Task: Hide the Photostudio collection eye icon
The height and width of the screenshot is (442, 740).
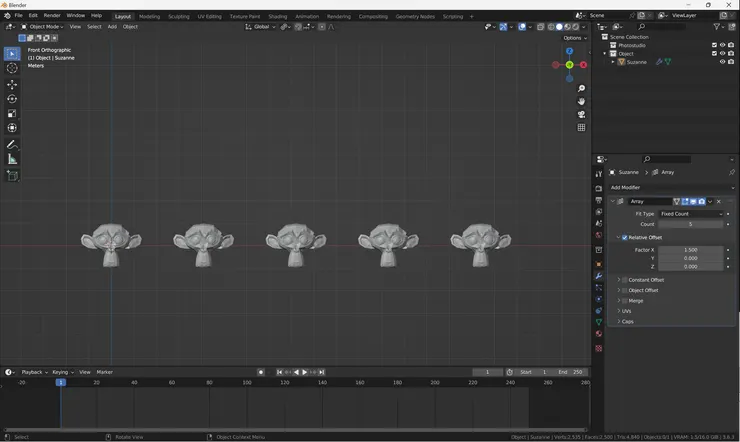Action: coord(722,45)
